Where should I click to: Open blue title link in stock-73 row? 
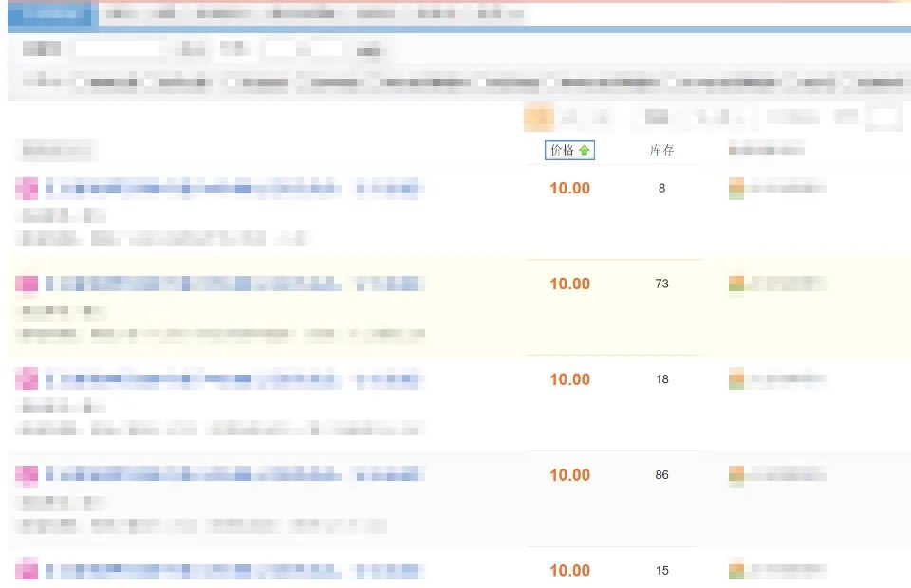tap(234, 284)
